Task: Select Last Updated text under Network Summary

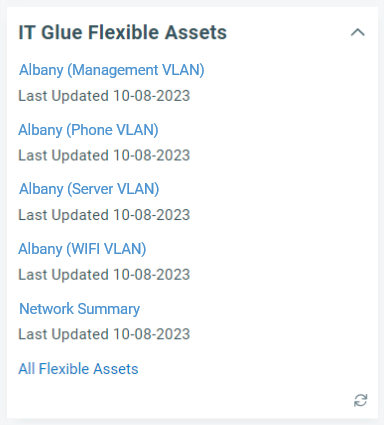Action: tap(104, 334)
